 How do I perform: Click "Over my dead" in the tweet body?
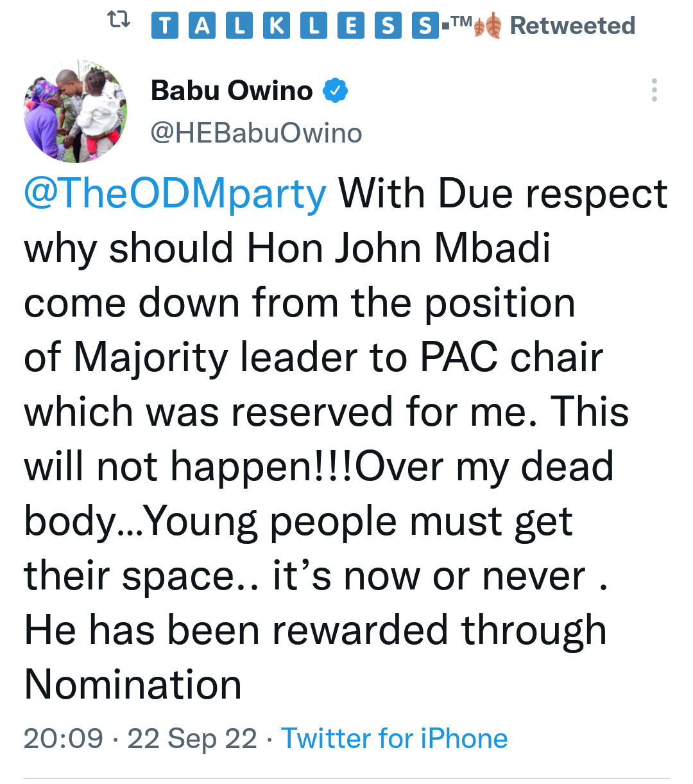tap(484, 466)
